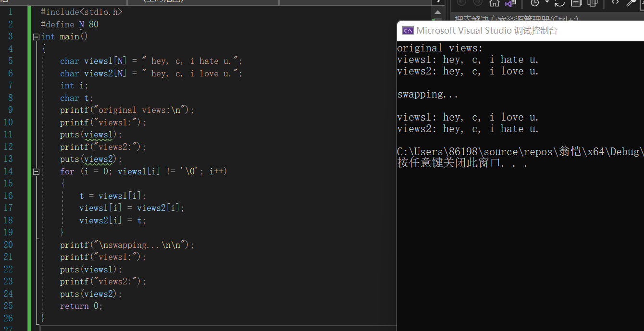644x331 pixels.
Task: Click line number 14 in the gutter
Action: click(x=9, y=172)
